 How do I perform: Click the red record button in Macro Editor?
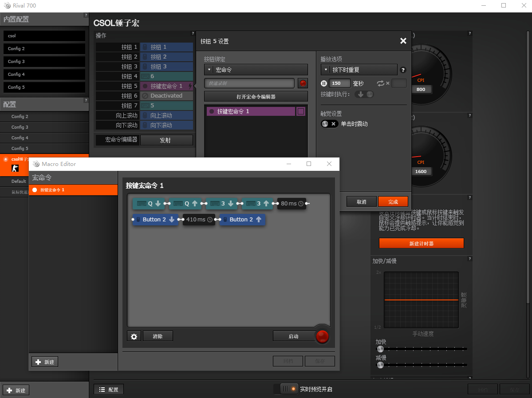[x=322, y=336]
